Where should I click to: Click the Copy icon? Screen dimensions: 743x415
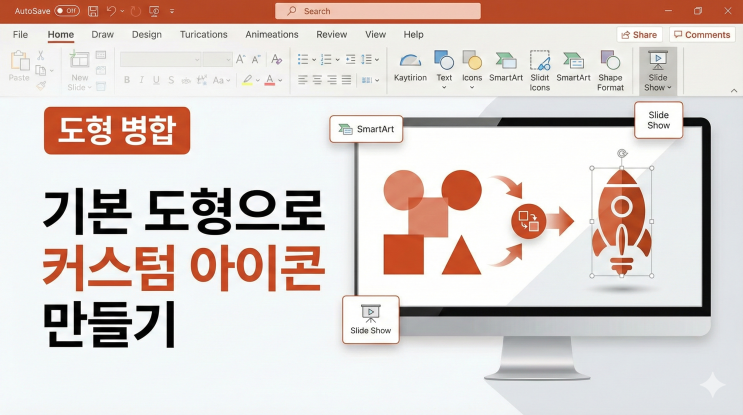point(41,71)
